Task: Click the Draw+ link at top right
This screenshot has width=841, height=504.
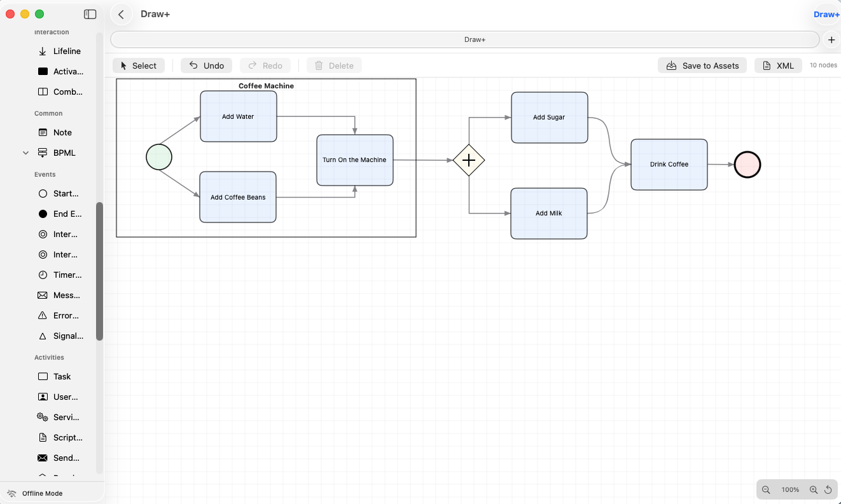Action: tap(826, 15)
